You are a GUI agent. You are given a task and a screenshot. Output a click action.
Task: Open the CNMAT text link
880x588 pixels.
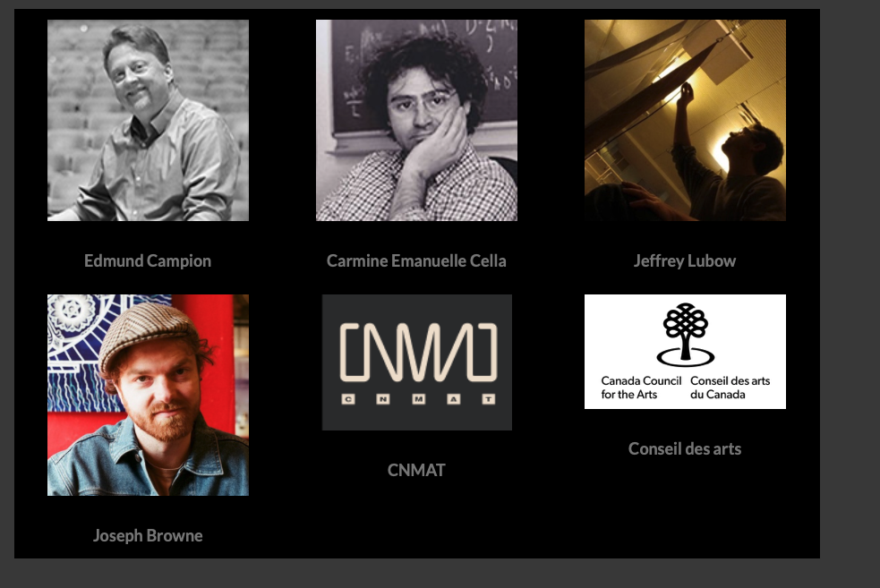pyautogui.click(x=416, y=470)
